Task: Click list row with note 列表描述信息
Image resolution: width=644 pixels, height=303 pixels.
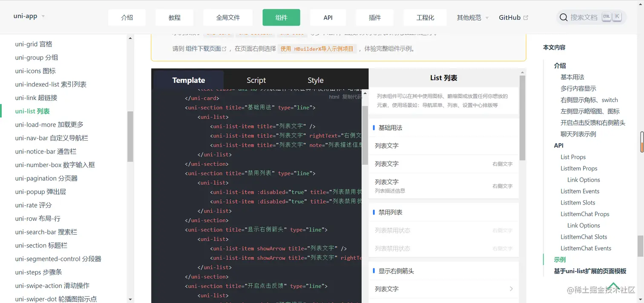Action: [443, 186]
